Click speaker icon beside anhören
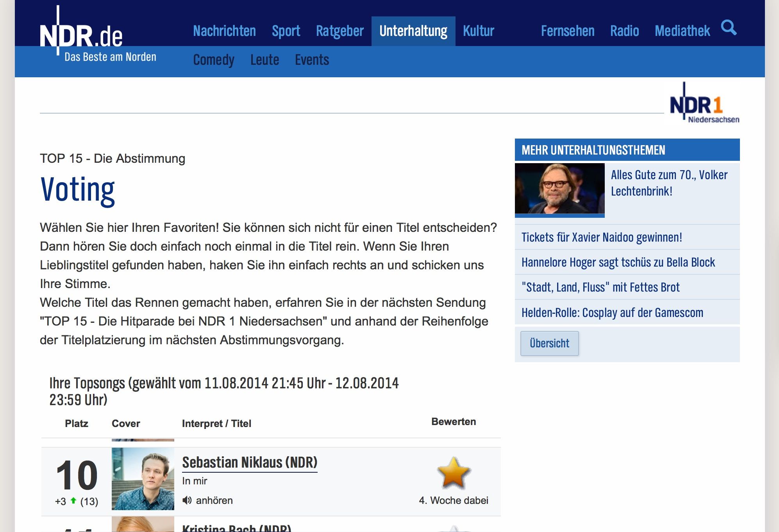The image size is (779, 532). click(x=187, y=500)
